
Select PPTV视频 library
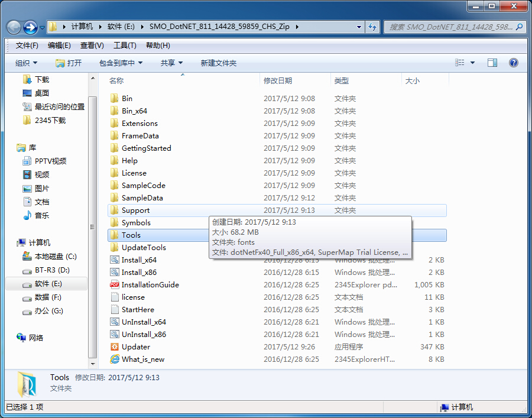(44, 161)
